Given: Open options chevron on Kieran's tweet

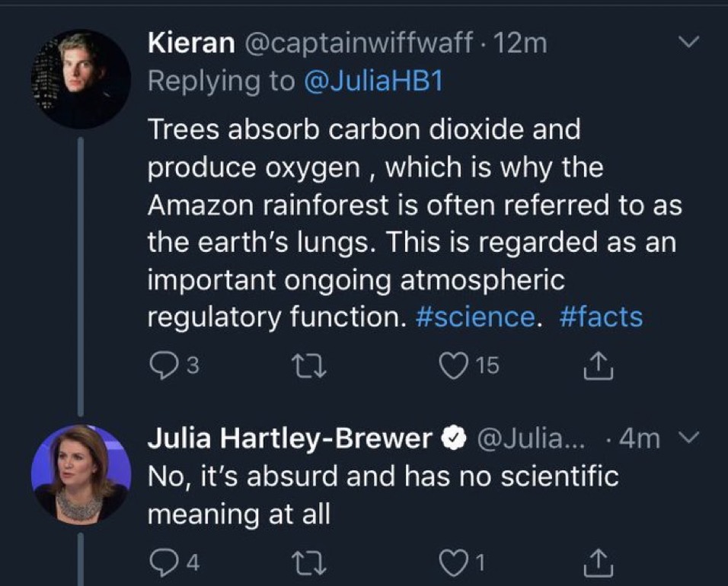Looking at the screenshot, I should (x=688, y=43).
